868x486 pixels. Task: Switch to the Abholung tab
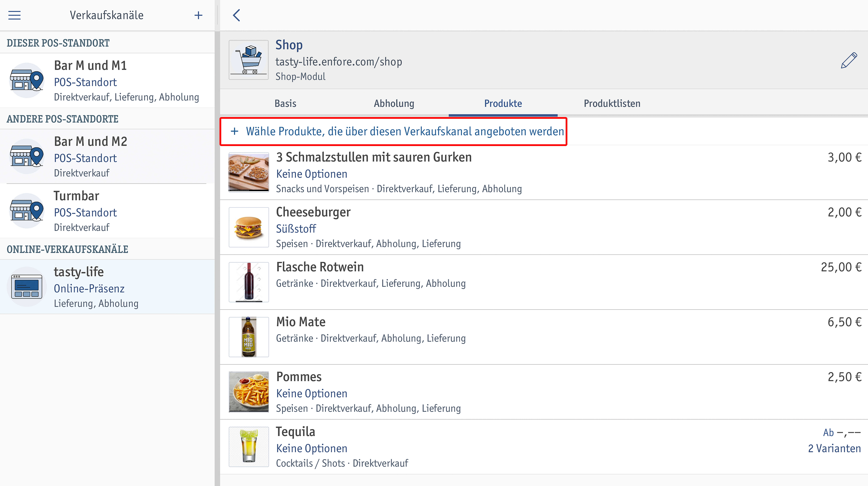394,103
